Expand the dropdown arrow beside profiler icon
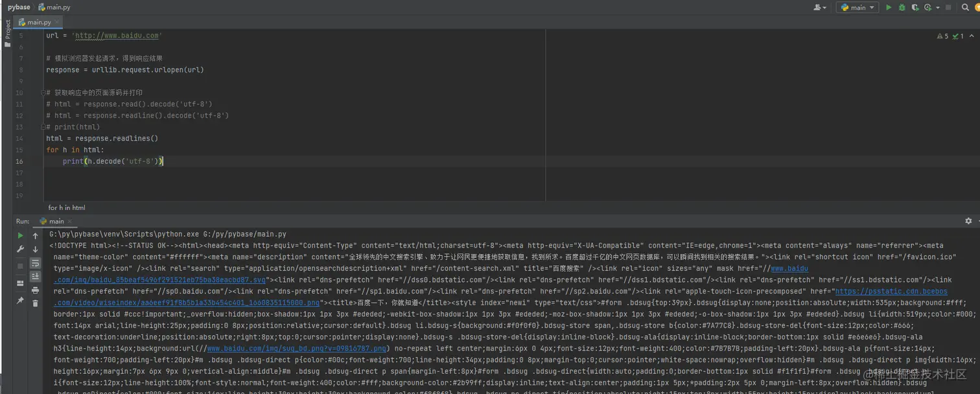The image size is (980, 394). click(x=938, y=8)
